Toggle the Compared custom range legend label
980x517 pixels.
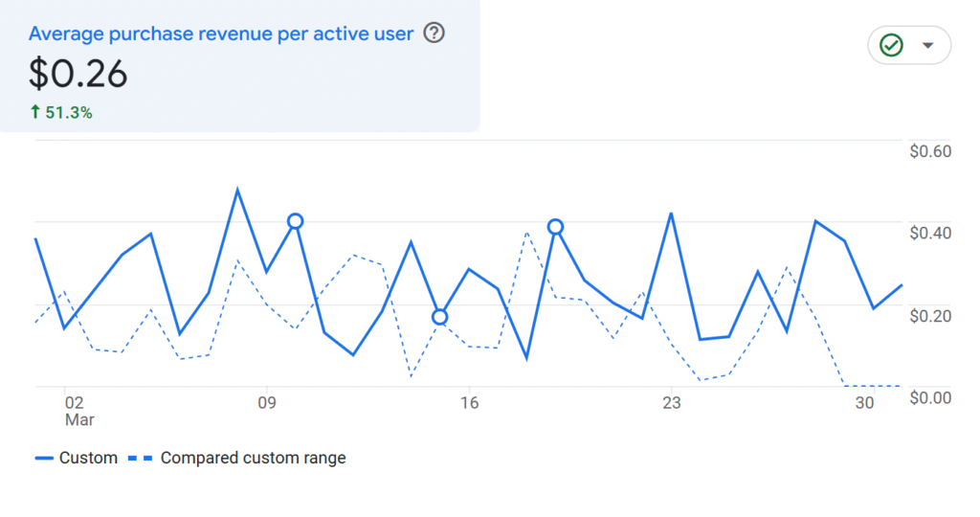[253, 458]
